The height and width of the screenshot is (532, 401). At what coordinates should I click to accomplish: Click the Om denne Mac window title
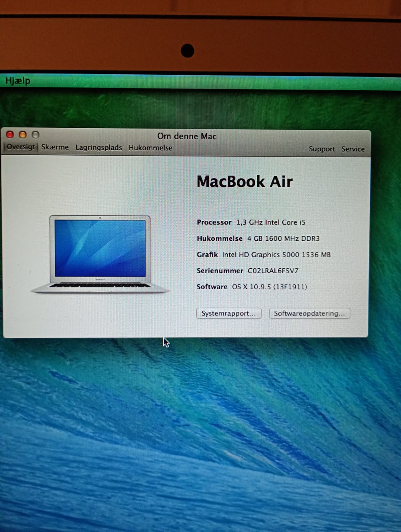187,136
